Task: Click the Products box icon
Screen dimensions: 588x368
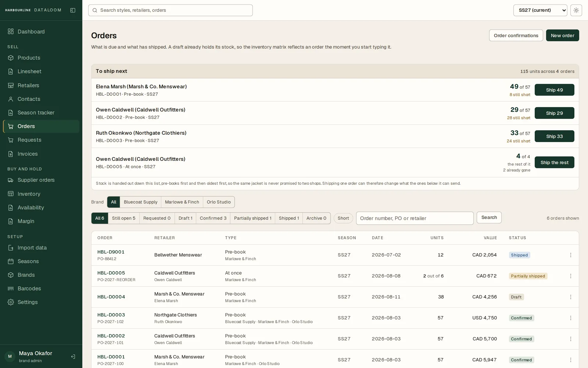Action: [11, 58]
